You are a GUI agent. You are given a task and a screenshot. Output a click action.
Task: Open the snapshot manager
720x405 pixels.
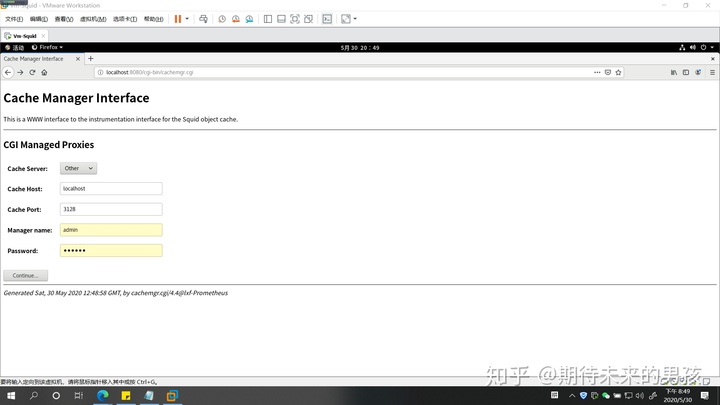[249, 19]
